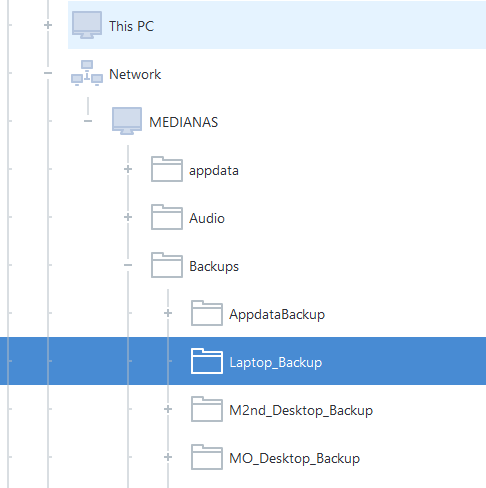Screen dimensions: 486x488
Task: Click the Backups folder icon
Action: [167, 265]
